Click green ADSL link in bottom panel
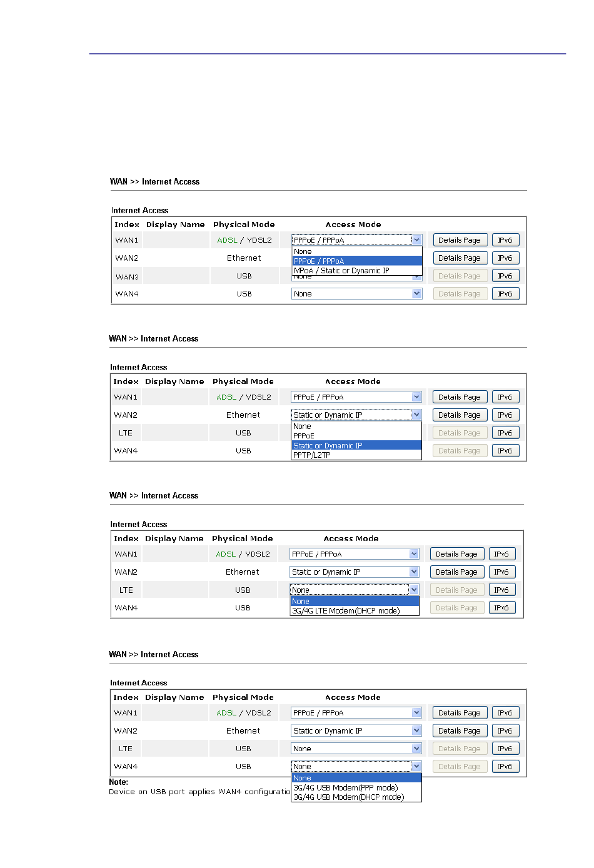Screen dimensions: 594x868 click(226, 713)
